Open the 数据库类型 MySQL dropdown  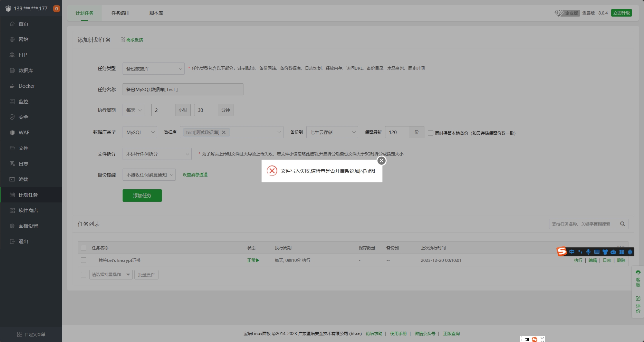(140, 132)
